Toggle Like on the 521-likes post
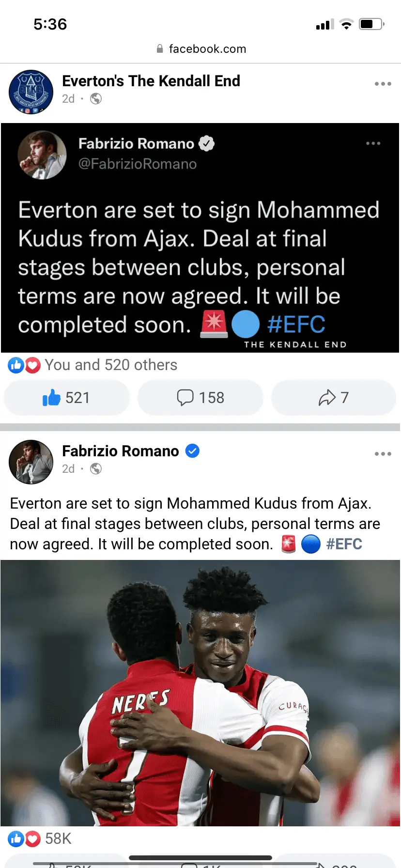The image size is (401, 868). click(67, 398)
